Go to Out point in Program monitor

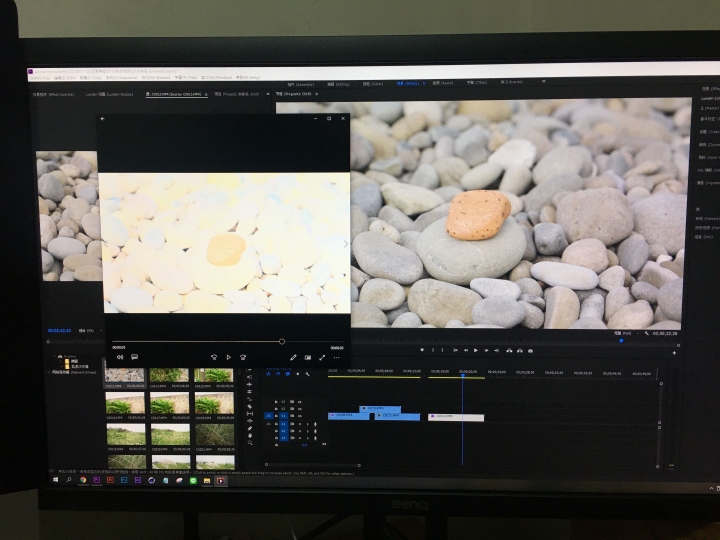(496, 350)
